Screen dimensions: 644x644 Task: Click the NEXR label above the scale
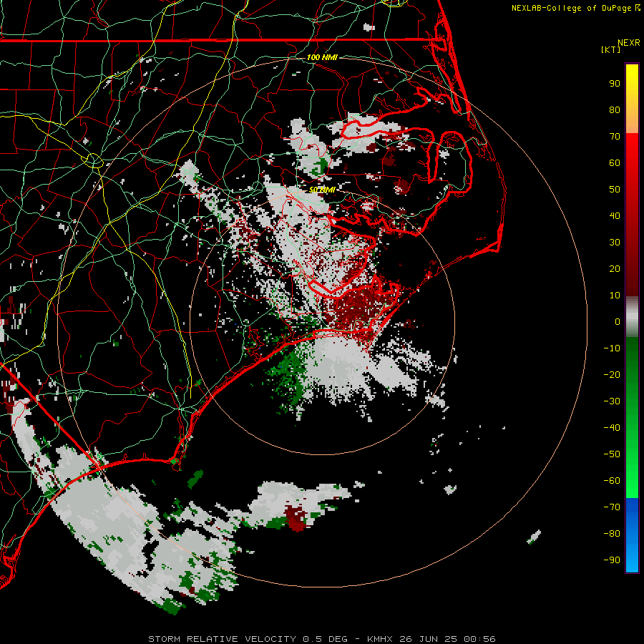click(x=628, y=43)
